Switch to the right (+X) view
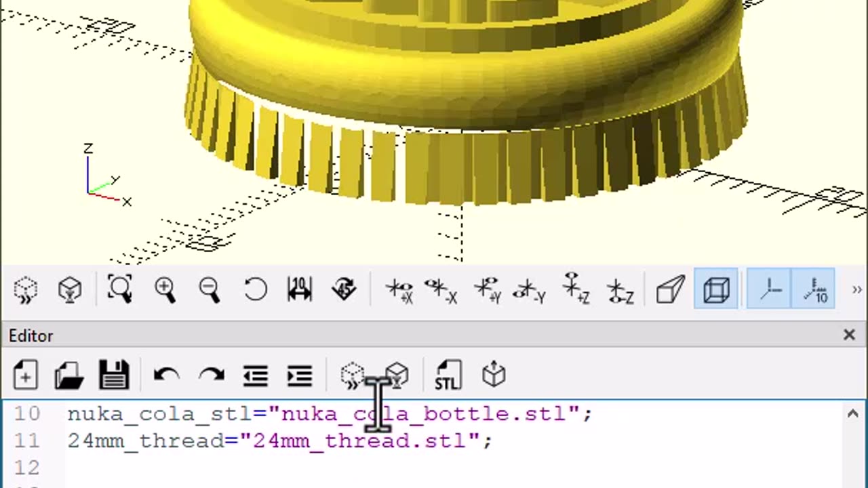 (x=399, y=290)
